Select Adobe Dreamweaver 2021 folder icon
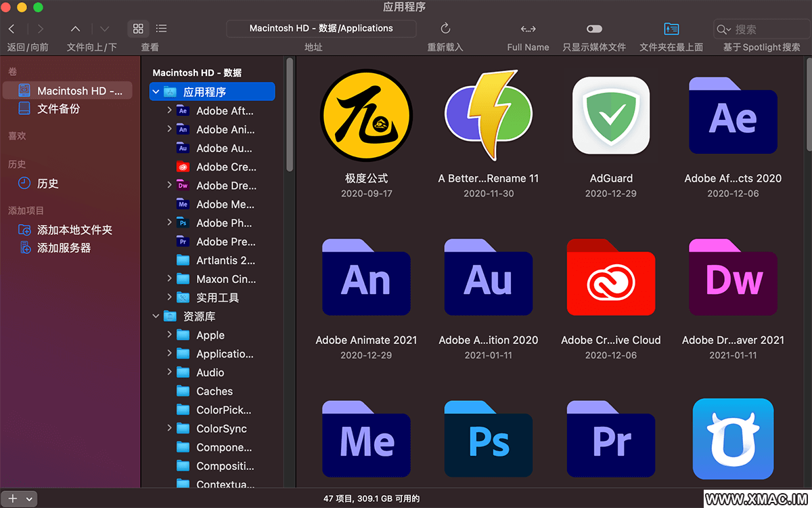This screenshot has height=508, width=812. [x=733, y=277]
